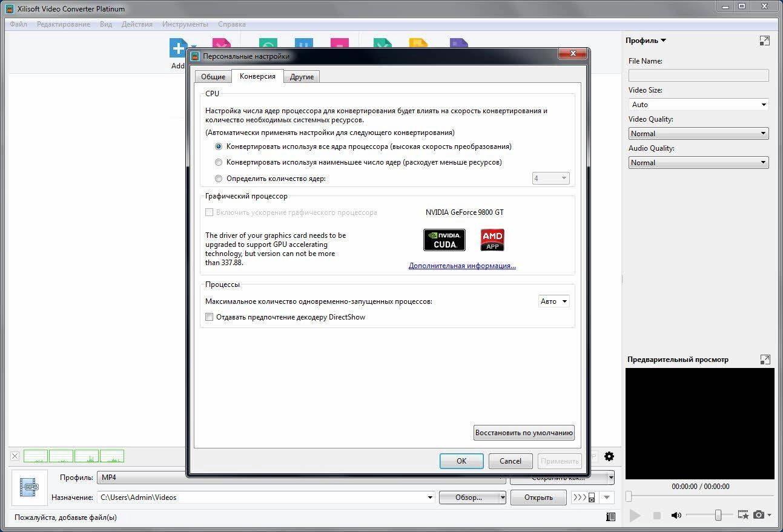Close the Personal Settings dialog
This screenshot has height=532, width=783.
pyautogui.click(x=572, y=55)
